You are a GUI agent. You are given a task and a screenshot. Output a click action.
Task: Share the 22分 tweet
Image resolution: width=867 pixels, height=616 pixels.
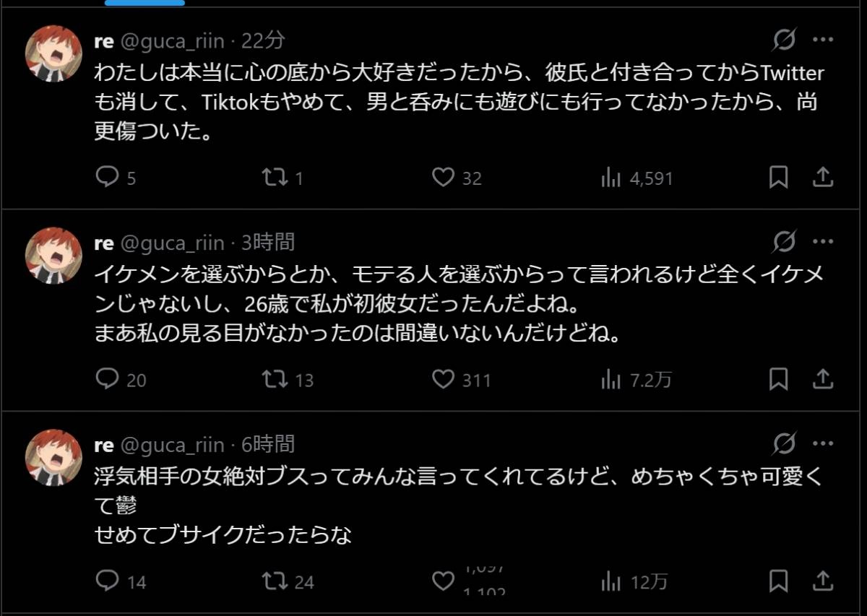824,177
